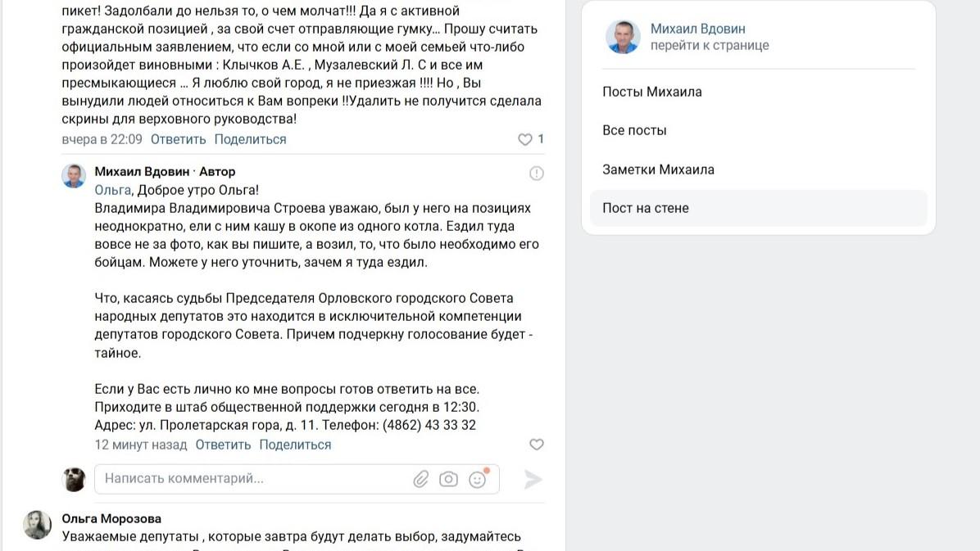
Task: Open report icon on Михаил Вдовин's comment
Action: (536, 173)
